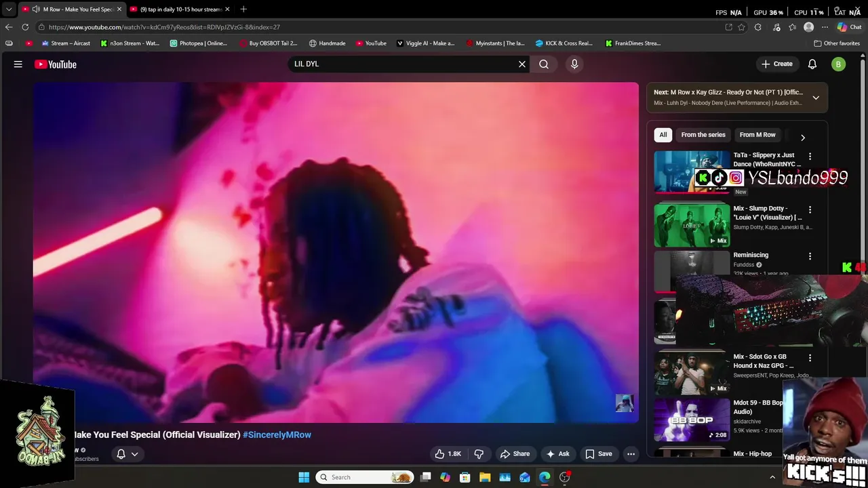
Task: Expand the playlist panel chevron
Action: tap(816, 98)
